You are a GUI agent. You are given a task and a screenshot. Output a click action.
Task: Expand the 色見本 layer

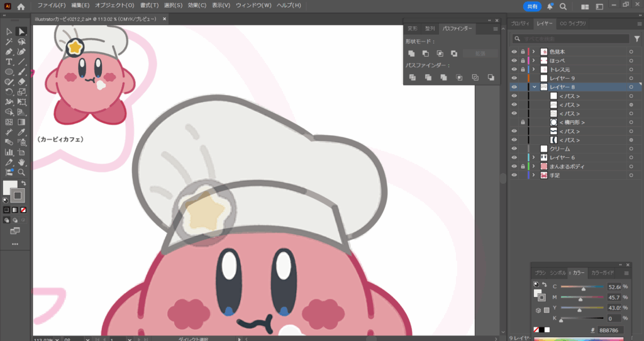pos(534,52)
